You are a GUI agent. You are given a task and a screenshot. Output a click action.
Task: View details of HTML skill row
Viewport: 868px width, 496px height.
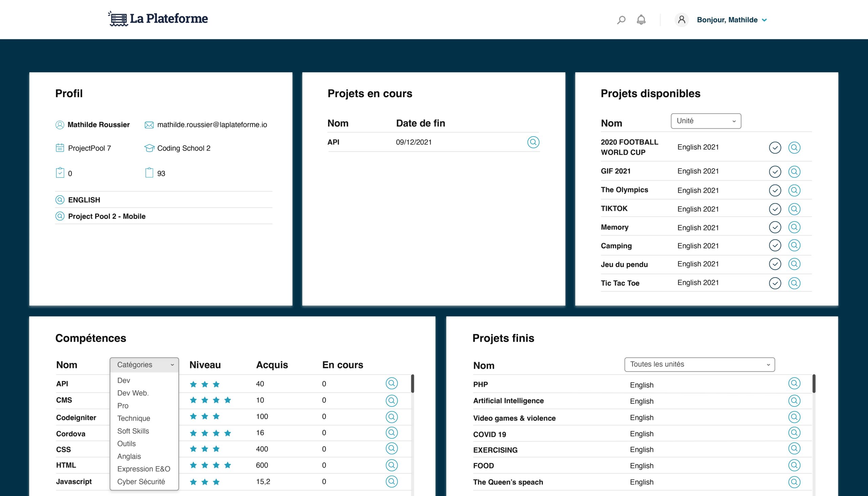(391, 465)
